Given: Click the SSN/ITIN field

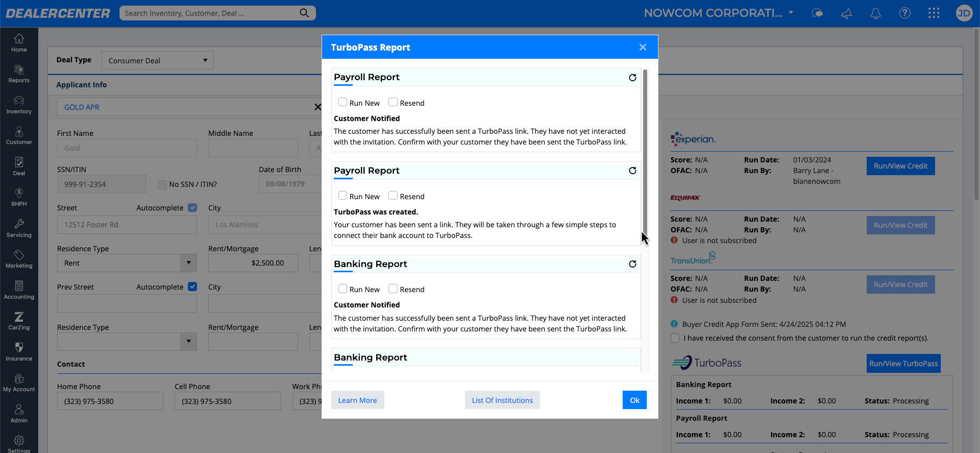Looking at the screenshot, I should pos(102,184).
